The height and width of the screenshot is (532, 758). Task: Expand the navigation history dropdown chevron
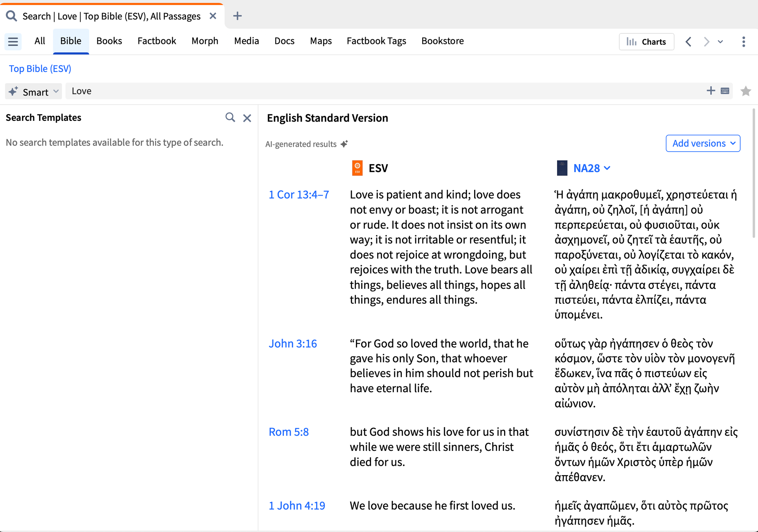point(720,42)
